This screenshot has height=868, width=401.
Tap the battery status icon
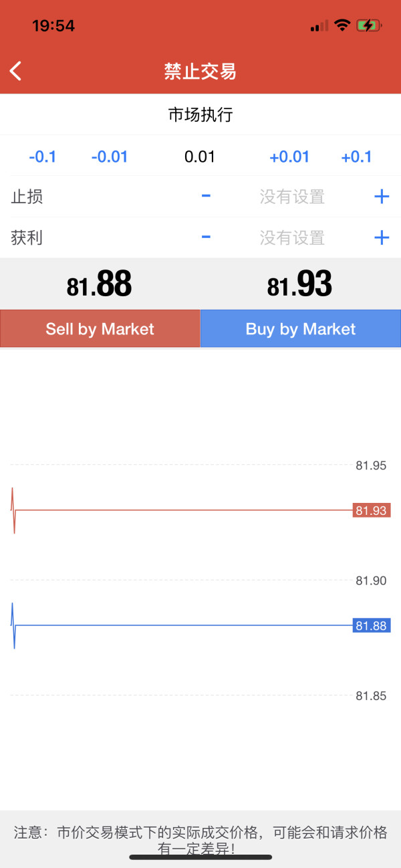pos(368,26)
